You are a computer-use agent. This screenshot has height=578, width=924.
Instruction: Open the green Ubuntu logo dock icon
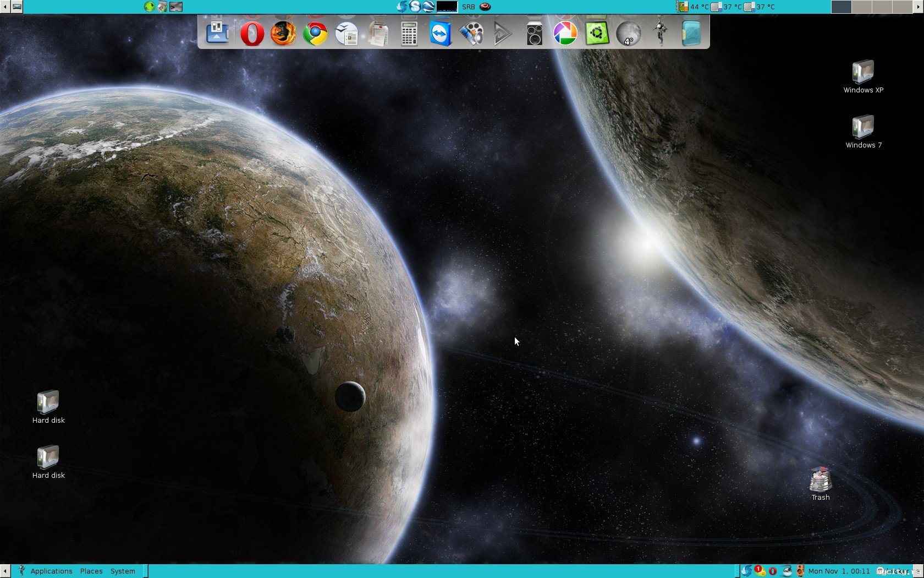[x=597, y=34]
